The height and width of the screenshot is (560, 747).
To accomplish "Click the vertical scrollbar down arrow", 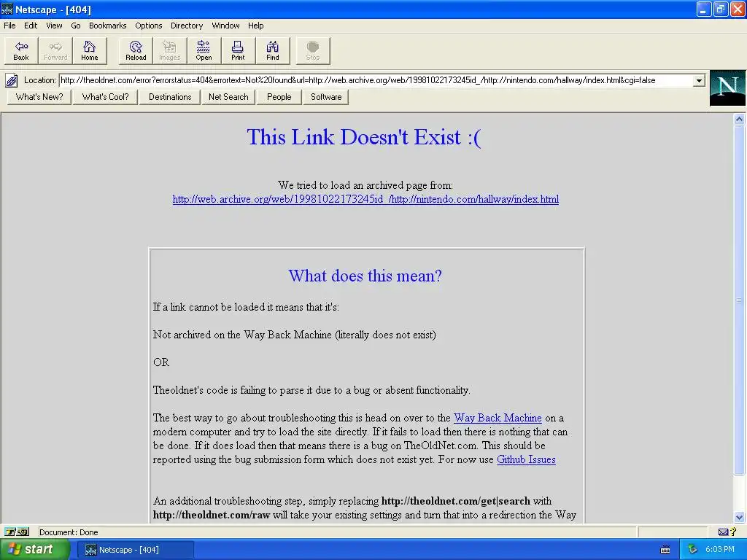I will (739, 517).
